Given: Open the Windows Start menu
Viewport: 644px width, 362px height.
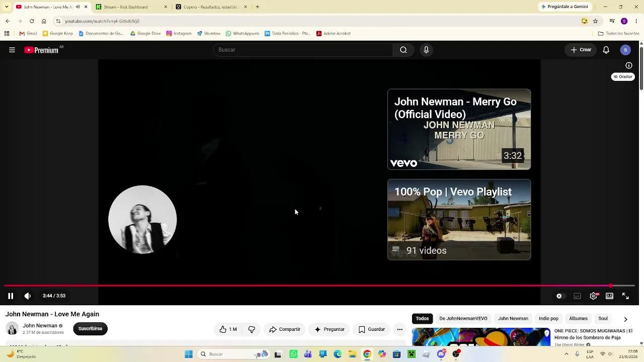Looking at the screenshot, I should [189, 354].
